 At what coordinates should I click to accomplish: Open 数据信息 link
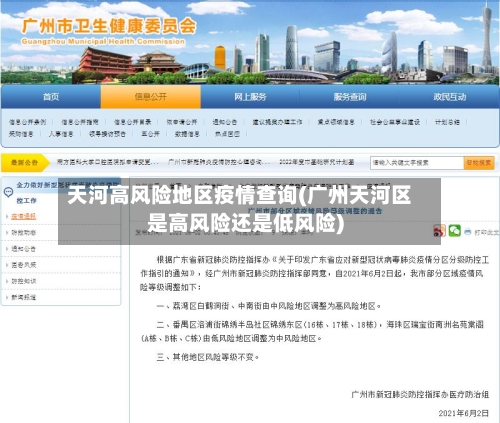click(x=187, y=134)
